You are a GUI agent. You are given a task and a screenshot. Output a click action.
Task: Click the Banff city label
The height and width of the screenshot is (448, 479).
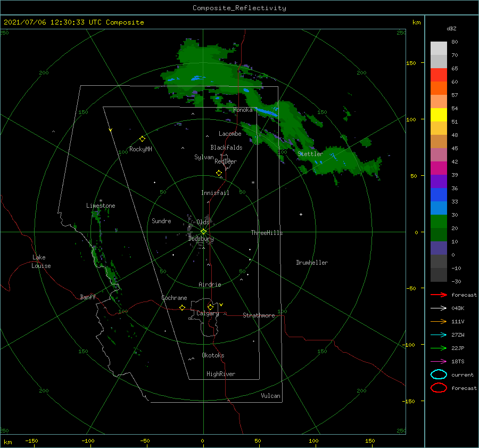(x=88, y=297)
